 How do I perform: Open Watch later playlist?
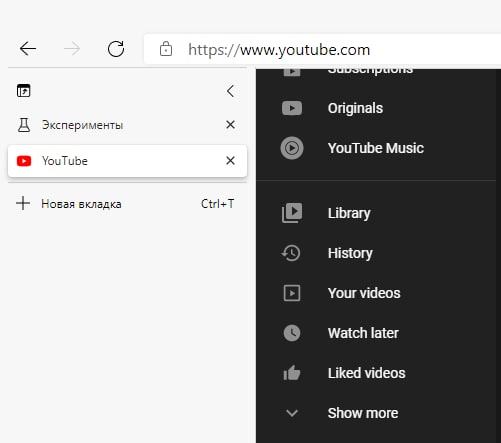(363, 333)
